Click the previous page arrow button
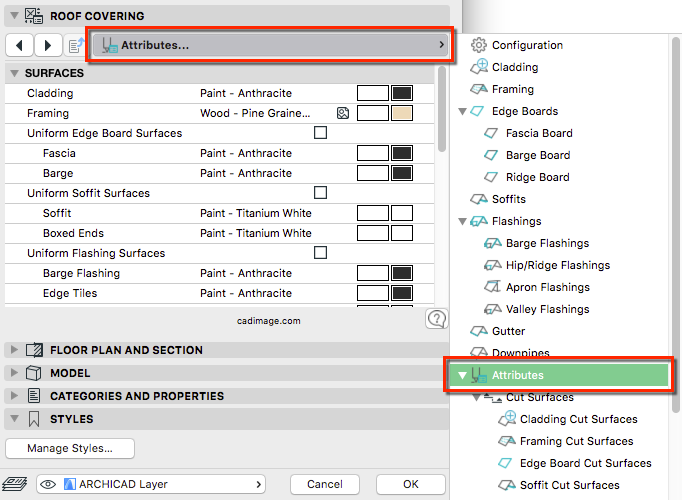682x500 pixels. click(19, 45)
